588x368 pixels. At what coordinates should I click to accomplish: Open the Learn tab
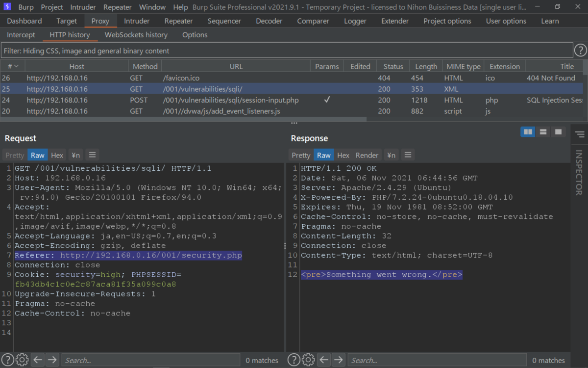tap(550, 21)
